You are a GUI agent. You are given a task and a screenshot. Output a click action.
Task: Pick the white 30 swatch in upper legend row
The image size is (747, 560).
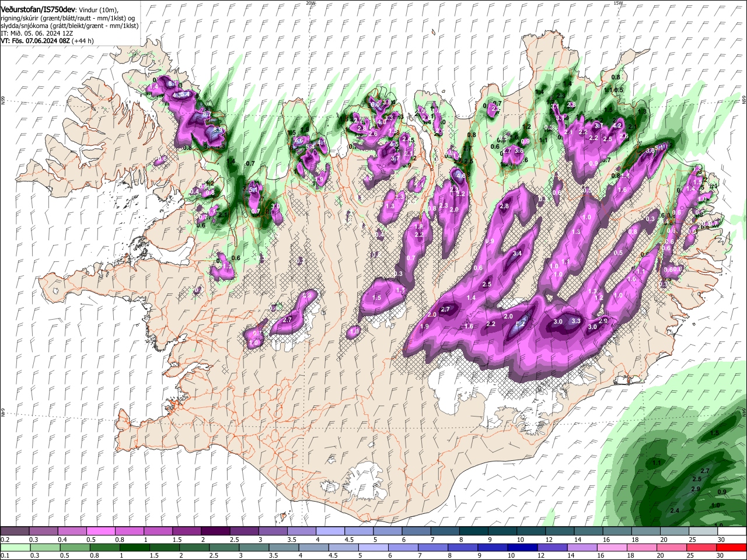tap(732, 531)
